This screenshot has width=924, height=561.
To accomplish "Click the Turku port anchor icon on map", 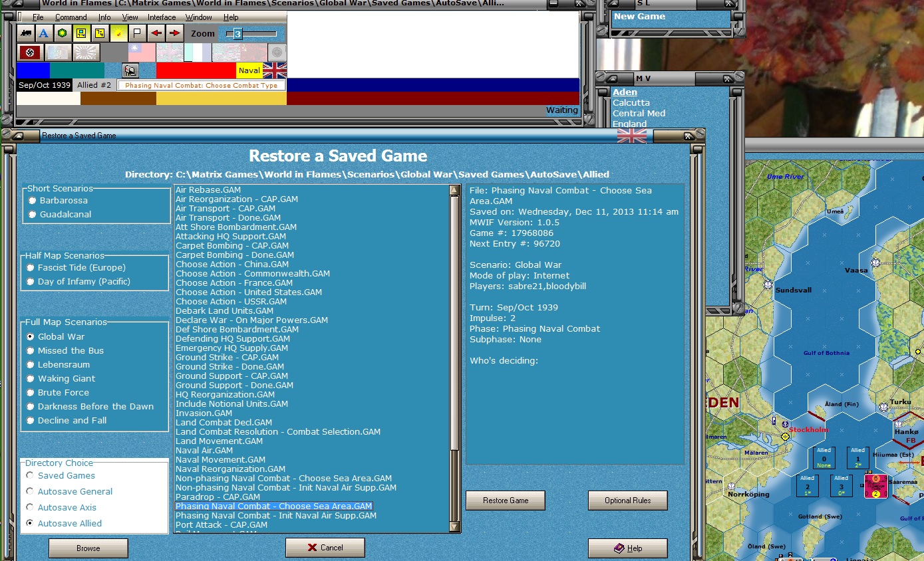I will click(x=883, y=406).
